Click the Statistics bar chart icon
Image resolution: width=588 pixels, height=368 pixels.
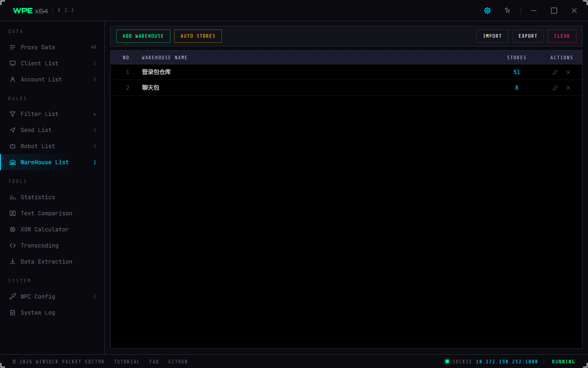(12, 197)
